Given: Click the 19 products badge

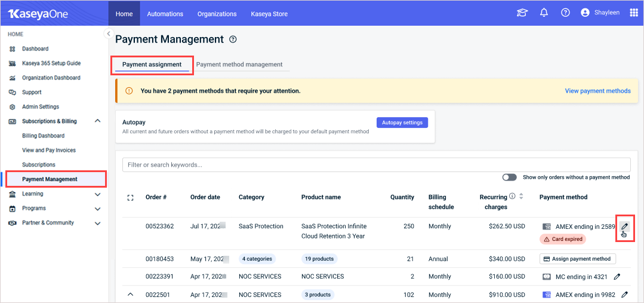Looking at the screenshot, I should (x=319, y=259).
